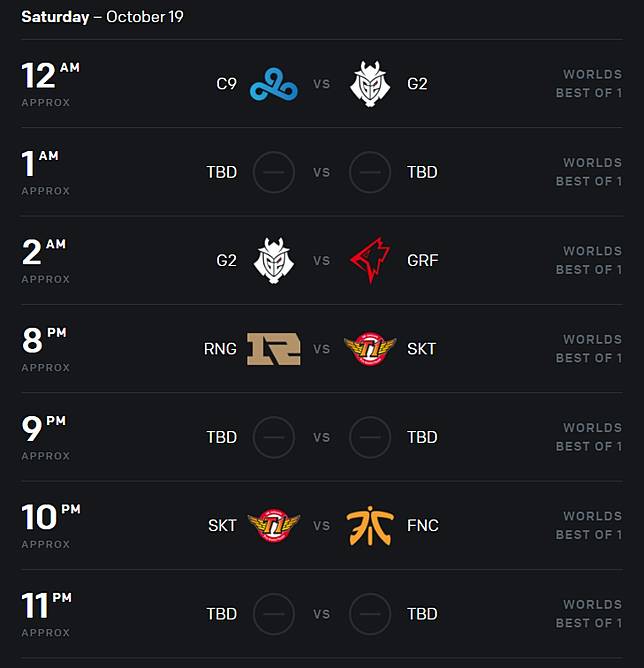Click the Worlds Best of 1 label at 8 PM

pos(589,349)
